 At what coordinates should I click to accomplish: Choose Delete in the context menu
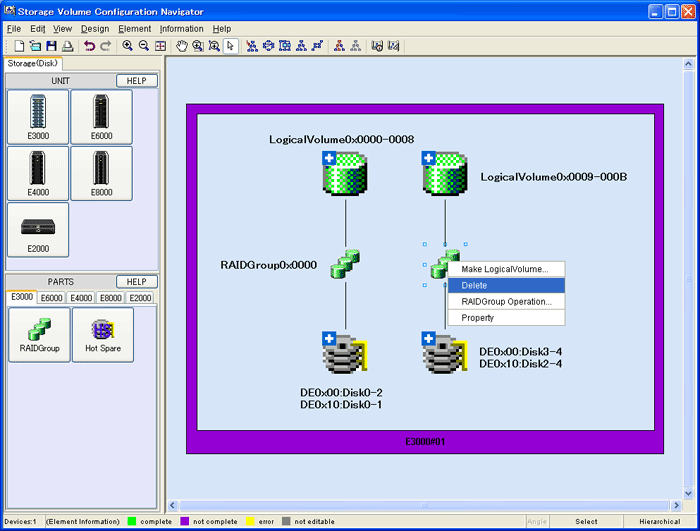pyautogui.click(x=506, y=285)
